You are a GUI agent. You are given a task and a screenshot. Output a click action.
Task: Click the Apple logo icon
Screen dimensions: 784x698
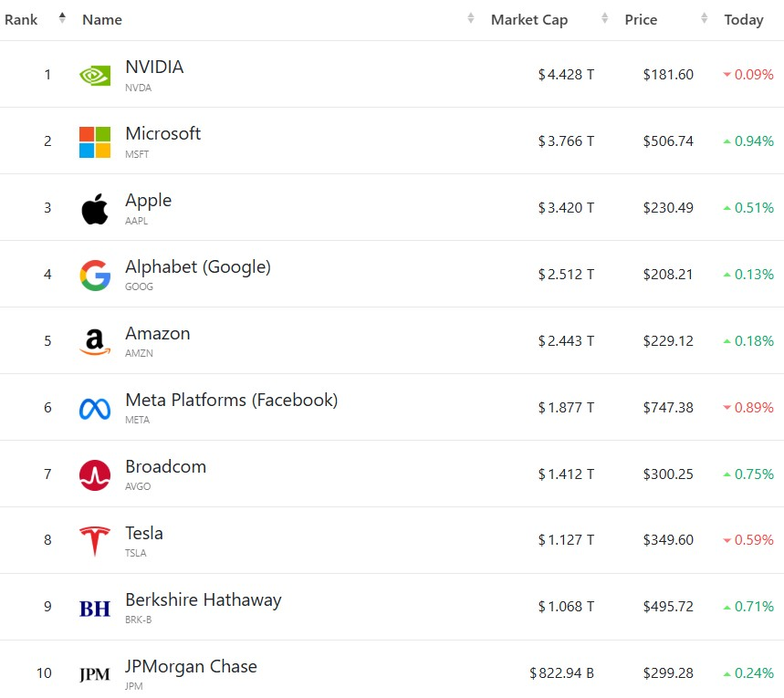(95, 209)
